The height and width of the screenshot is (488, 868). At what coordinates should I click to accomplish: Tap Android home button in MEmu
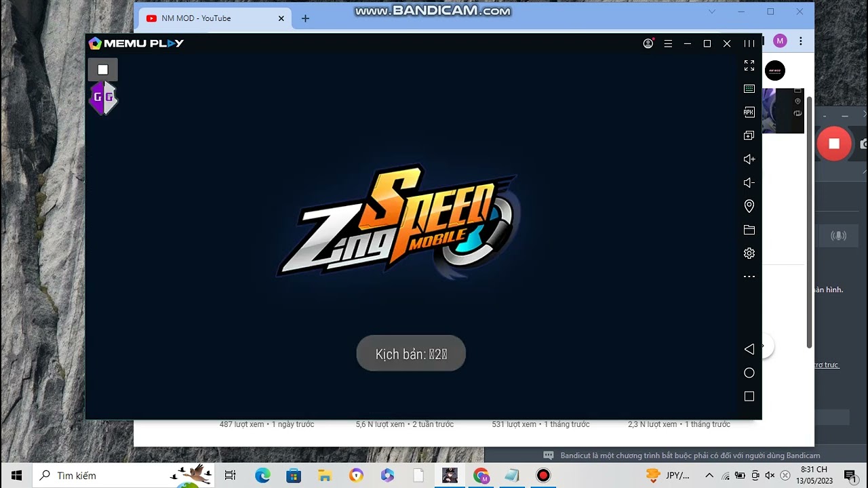pyautogui.click(x=749, y=373)
